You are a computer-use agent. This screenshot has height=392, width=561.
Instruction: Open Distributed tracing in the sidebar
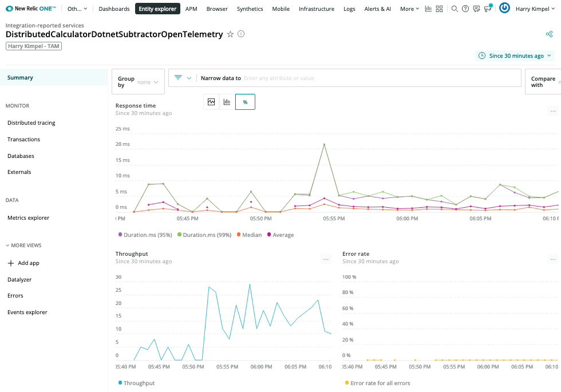[31, 123]
